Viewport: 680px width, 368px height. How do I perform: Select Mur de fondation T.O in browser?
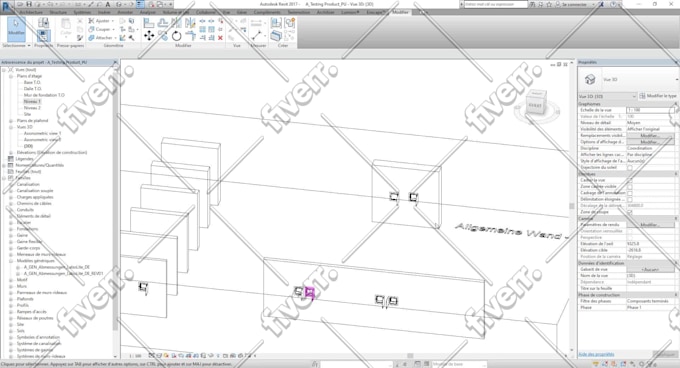click(x=44, y=95)
